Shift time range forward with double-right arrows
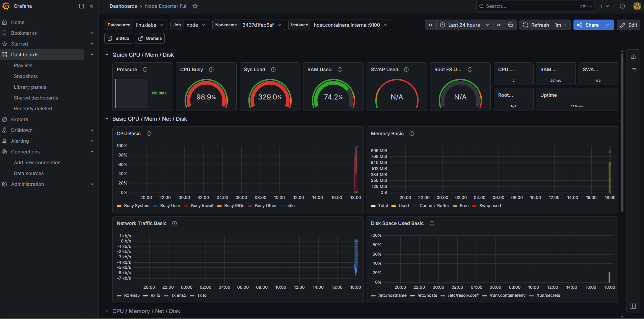644x319 pixels. click(499, 25)
